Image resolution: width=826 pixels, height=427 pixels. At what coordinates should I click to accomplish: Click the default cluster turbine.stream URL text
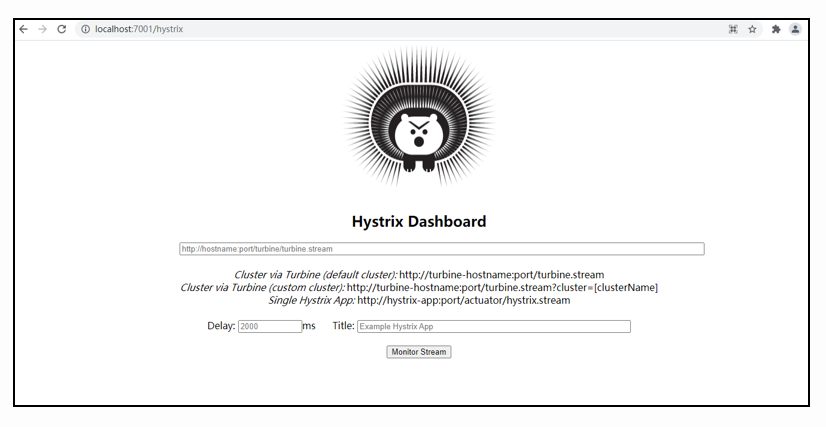pyautogui.click(x=502, y=275)
